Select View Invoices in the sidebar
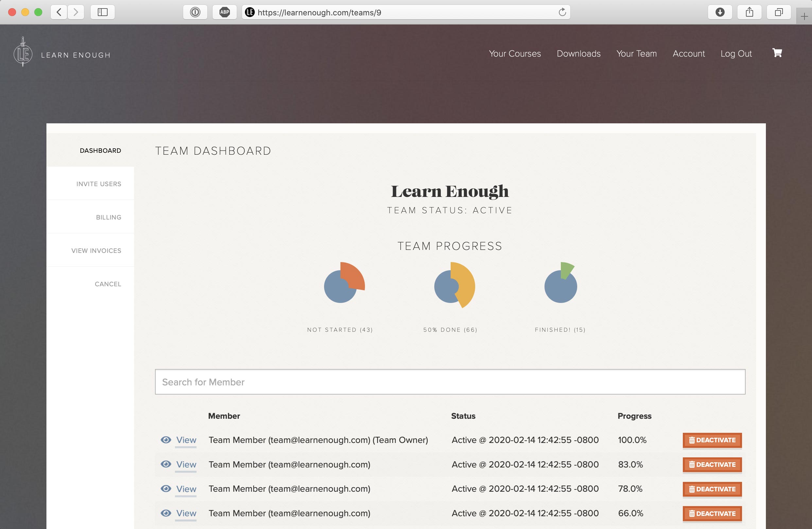The height and width of the screenshot is (529, 812). tap(90, 251)
